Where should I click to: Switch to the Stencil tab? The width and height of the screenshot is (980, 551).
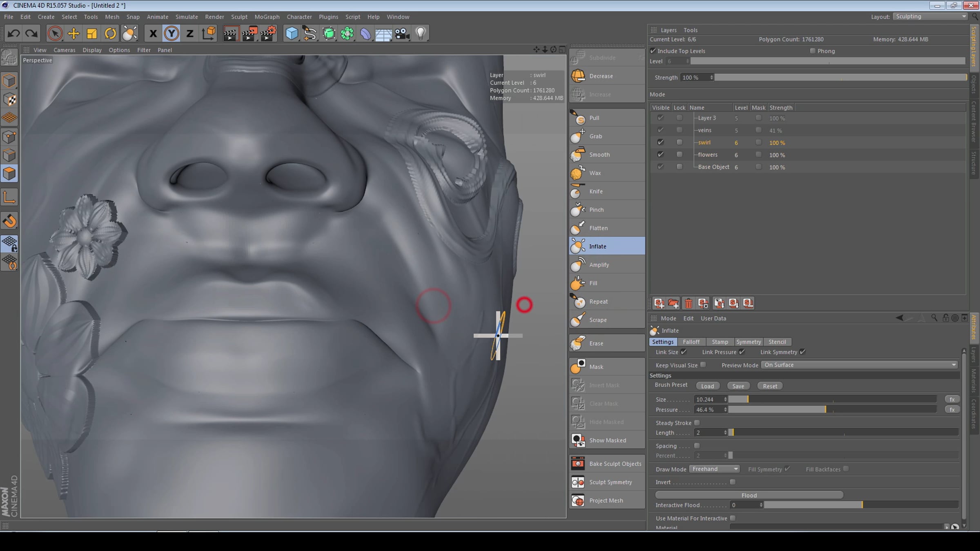(777, 342)
